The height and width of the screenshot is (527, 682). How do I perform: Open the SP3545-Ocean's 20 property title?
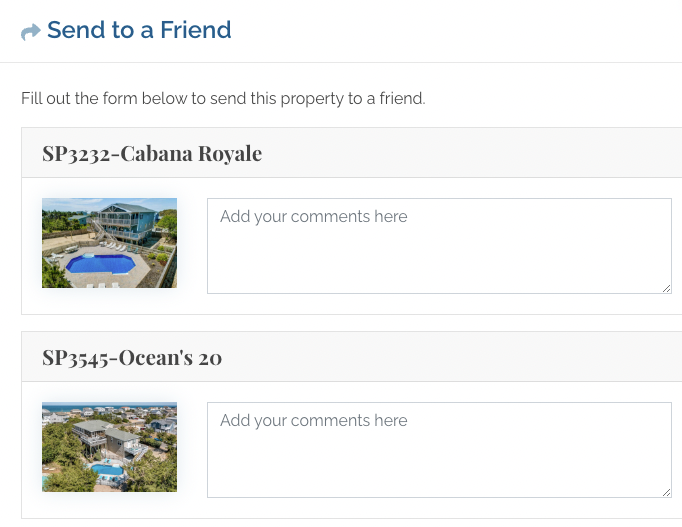pos(132,357)
